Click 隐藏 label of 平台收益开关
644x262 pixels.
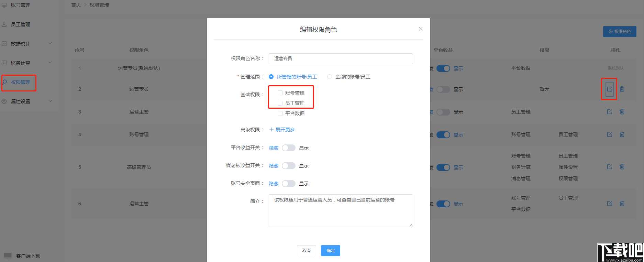click(x=274, y=148)
